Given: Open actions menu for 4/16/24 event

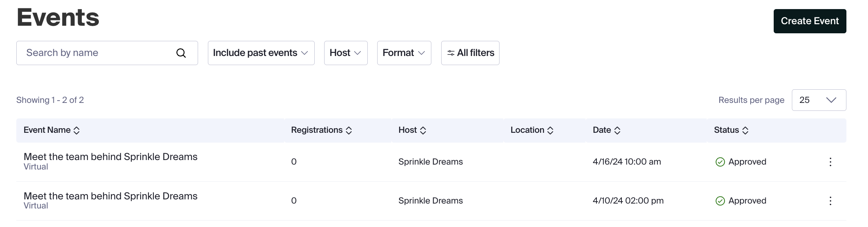Looking at the screenshot, I should point(830,162).
